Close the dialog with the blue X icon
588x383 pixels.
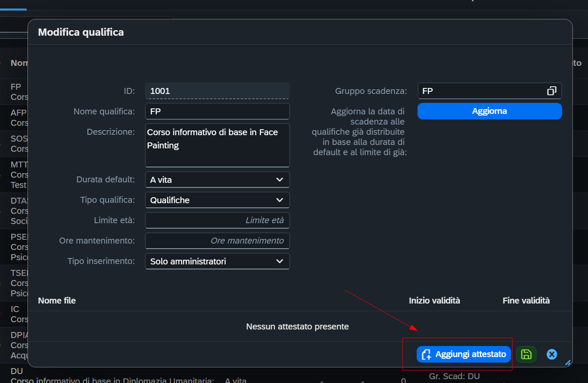tap(552, 354)
